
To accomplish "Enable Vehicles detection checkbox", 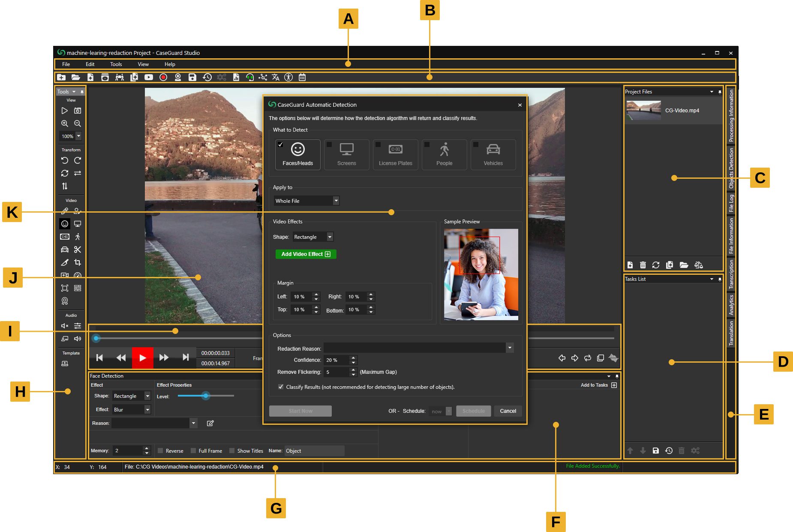I will tap(476, 144).
